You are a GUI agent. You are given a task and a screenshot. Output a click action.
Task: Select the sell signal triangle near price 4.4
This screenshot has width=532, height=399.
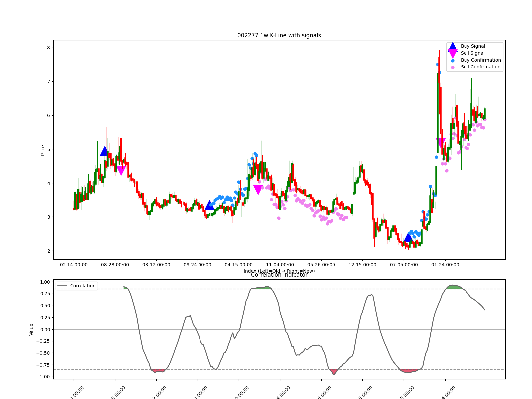tap(121, 171)
